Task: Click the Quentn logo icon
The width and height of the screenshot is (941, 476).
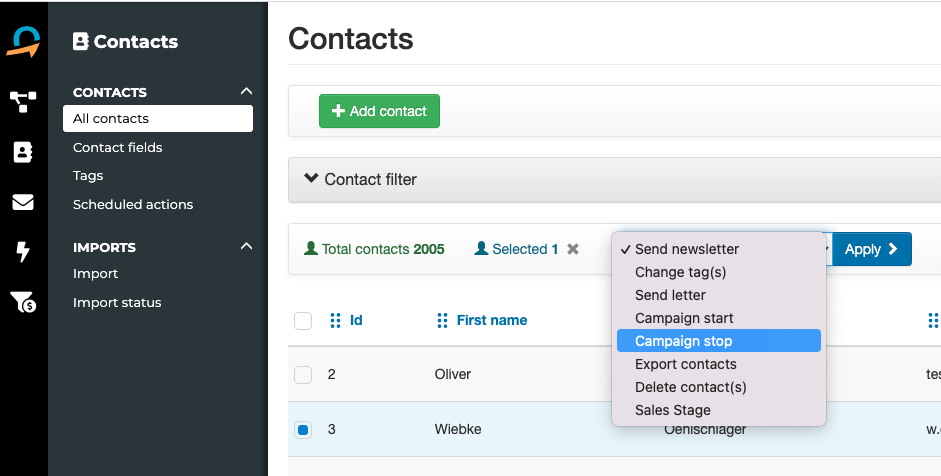Action: pyautogui.click(x=23, y=42)
